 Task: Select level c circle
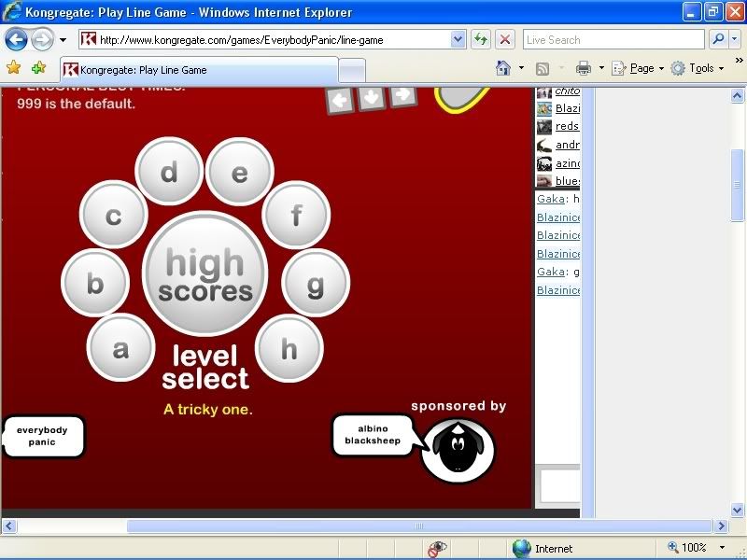(x=113, y=215)
